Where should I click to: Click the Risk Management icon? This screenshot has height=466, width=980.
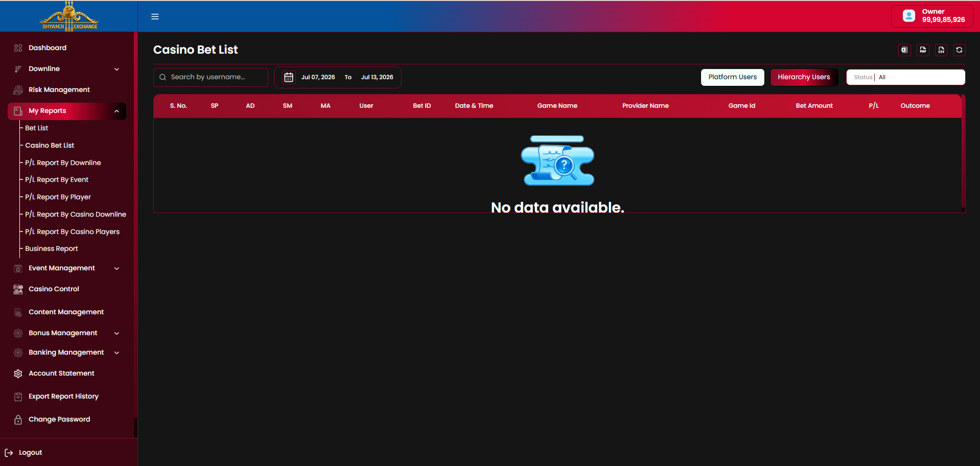tap(18, 90)
